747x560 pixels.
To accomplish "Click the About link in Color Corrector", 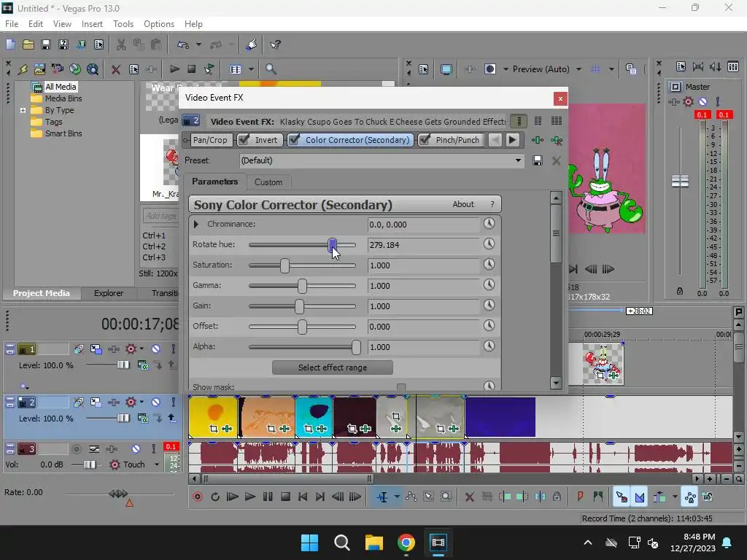I will point(463,204).
